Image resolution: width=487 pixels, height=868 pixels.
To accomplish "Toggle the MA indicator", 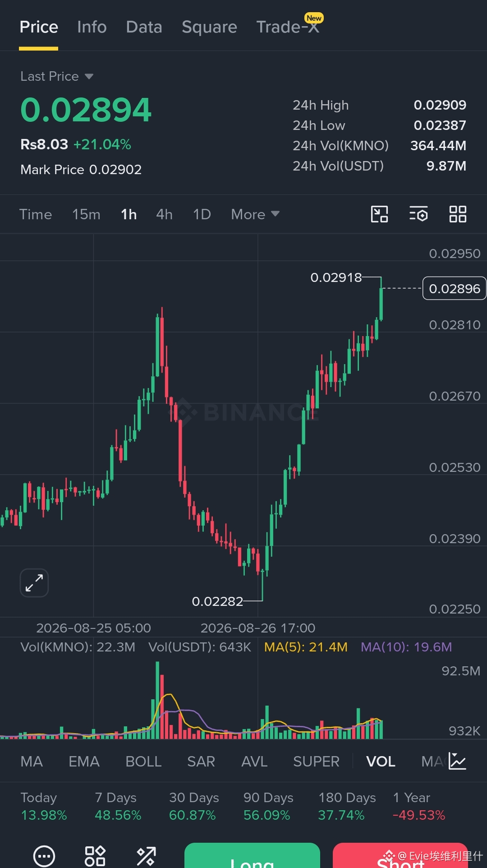I will tap(32, 762).
